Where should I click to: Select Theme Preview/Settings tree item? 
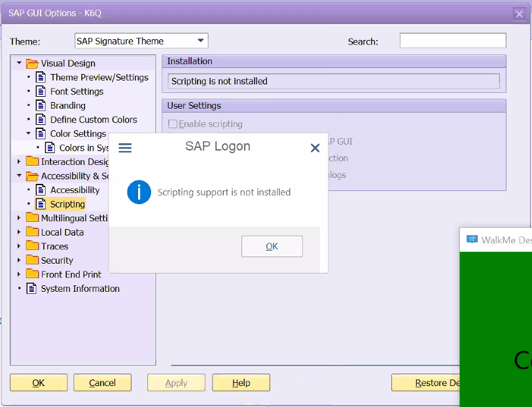(x=99, y=77)
